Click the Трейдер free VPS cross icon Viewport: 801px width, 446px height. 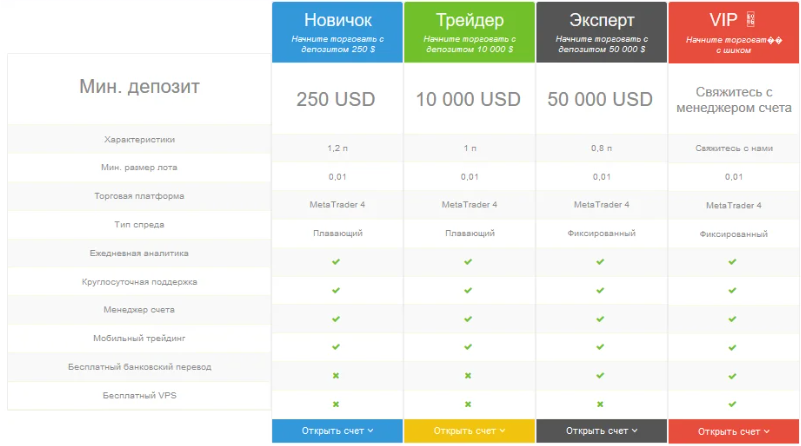[x=468, y=404]
